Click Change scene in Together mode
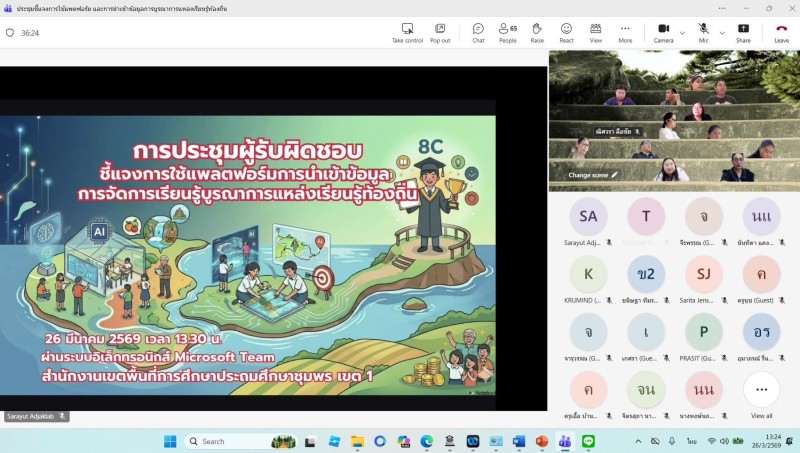The image size is (800, 453). tap(593, 175)
